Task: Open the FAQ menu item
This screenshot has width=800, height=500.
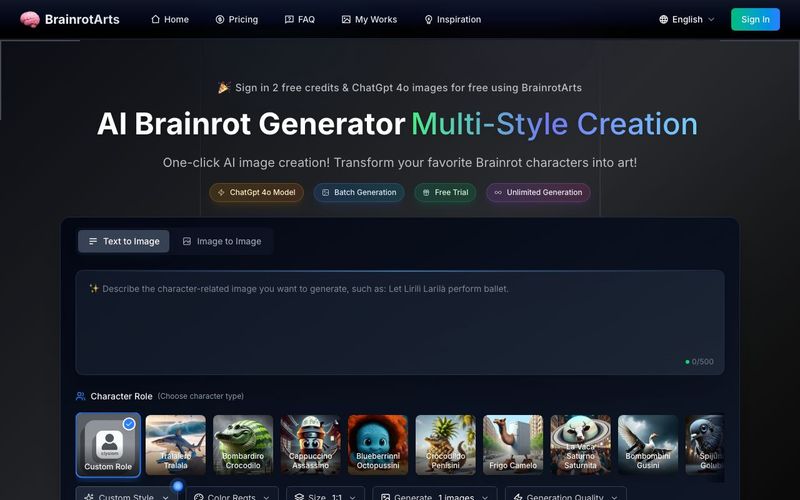Action: pos(299,19)
